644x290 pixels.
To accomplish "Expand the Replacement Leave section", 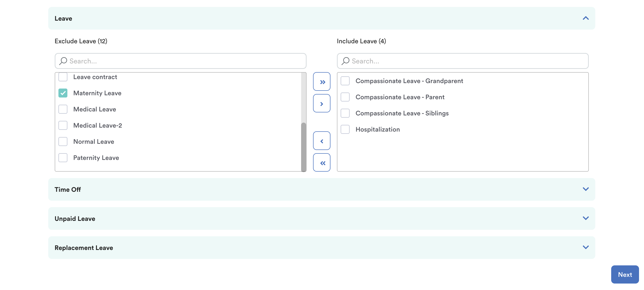I will [x=586, y=247].
